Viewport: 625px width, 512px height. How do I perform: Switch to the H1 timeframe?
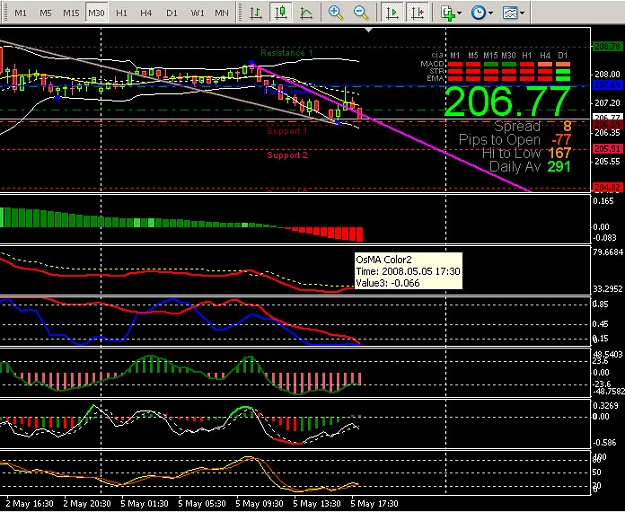pos(122,13)
